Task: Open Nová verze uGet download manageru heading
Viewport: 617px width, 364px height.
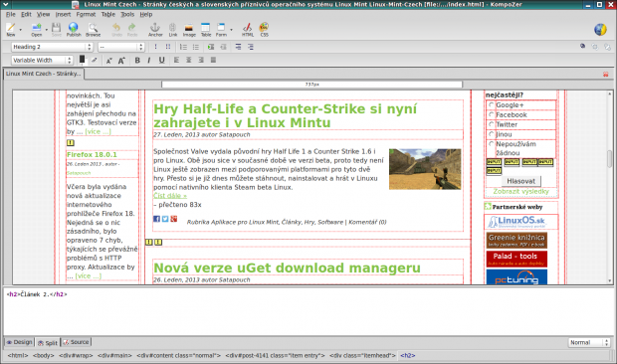Action: [x=287, y=268]
